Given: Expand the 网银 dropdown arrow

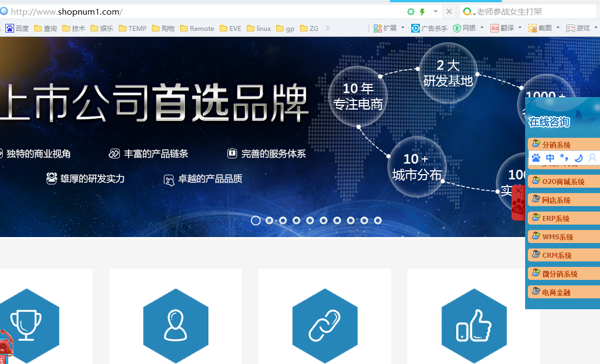Looking at the screenshot, I should coord(482,28).
